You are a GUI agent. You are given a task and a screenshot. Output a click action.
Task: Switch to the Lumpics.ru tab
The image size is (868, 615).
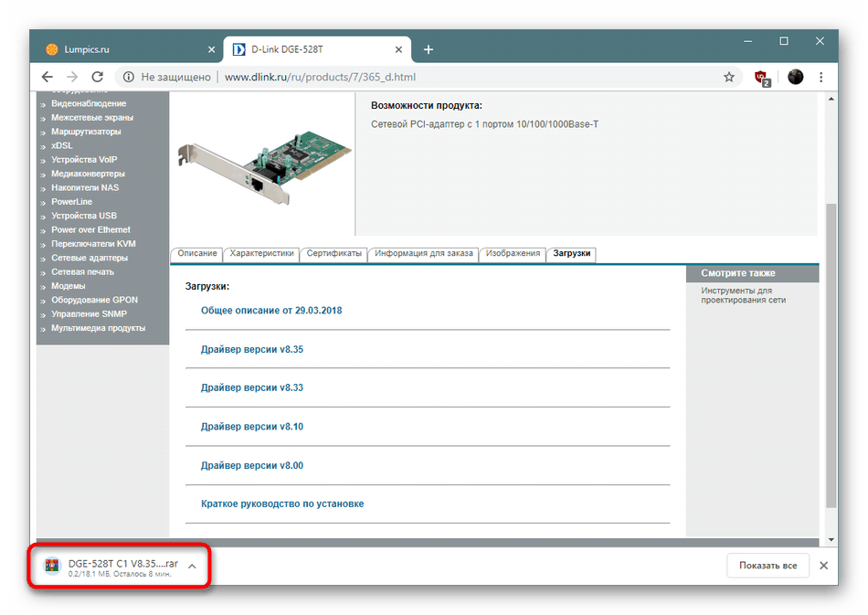pos(130,50)
